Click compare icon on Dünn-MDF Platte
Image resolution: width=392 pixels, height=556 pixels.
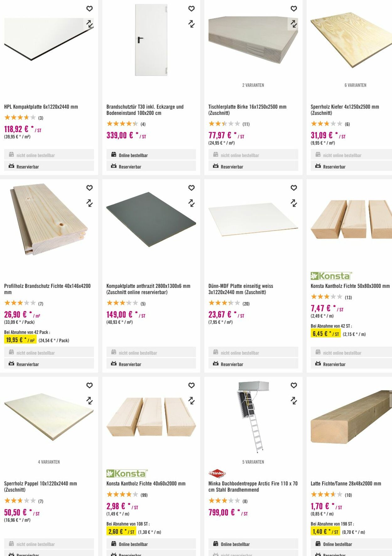pyautogui.click(x=294, y=203)
